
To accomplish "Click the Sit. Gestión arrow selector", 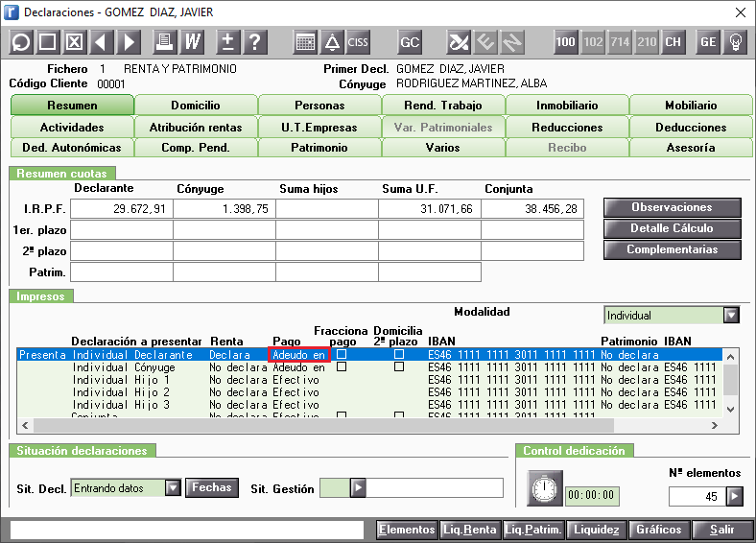I will coord(358,487).
